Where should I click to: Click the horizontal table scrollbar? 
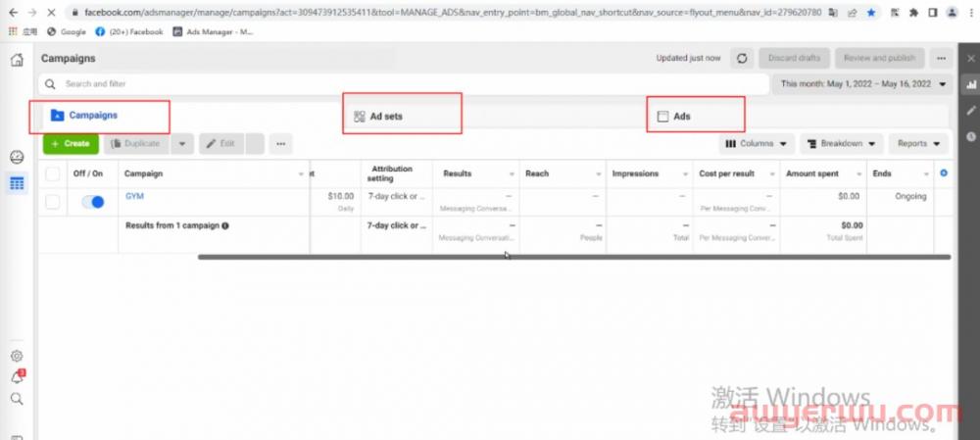[x=574, y=257]
